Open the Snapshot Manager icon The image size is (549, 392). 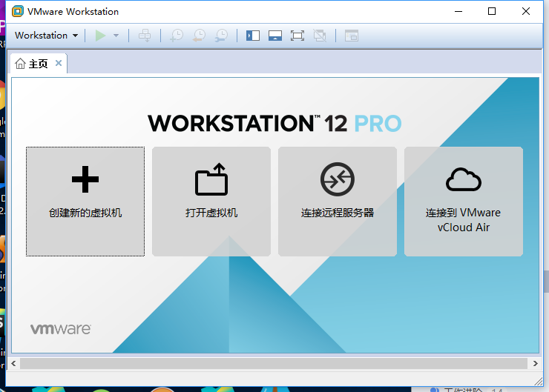pos(221,36)
